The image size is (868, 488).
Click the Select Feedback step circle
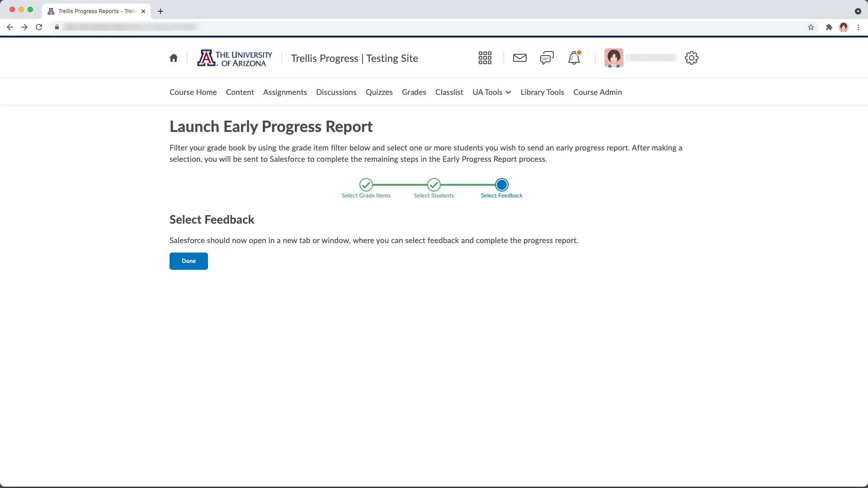(502, 185)
